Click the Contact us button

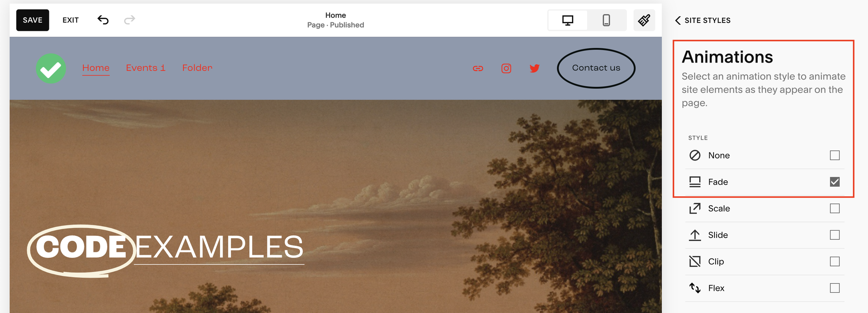(596, 68)
